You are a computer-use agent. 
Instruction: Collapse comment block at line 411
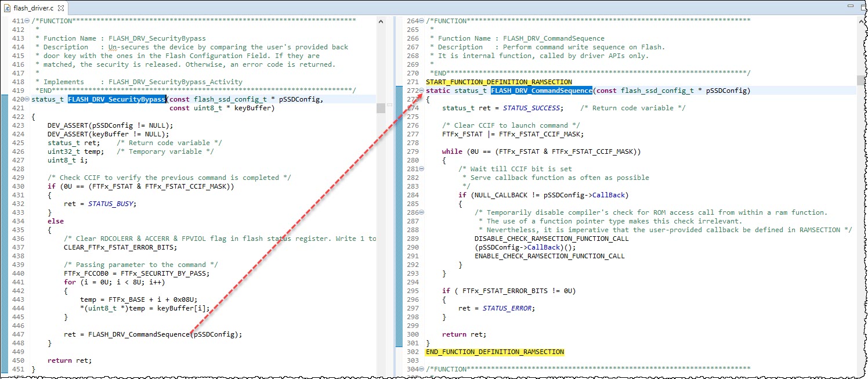coord(28,21)
